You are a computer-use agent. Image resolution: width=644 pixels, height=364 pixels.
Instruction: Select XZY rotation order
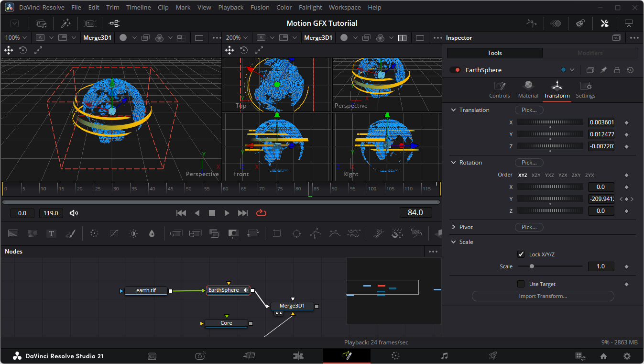click(x=536, y=175)
